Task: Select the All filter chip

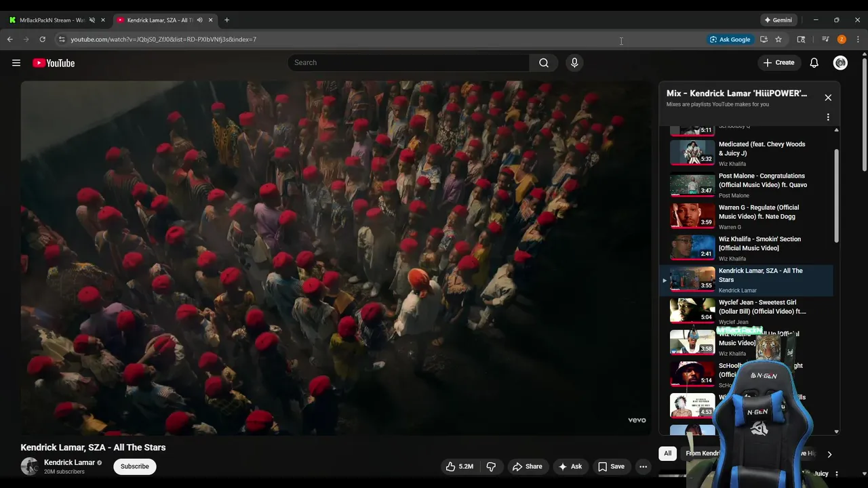Action: click(x=667, y=453)
